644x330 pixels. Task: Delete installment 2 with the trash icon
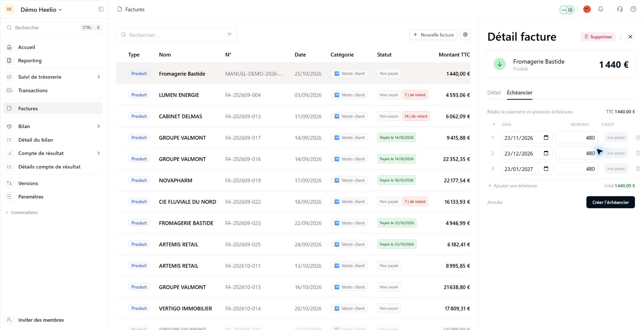(638, 153)
